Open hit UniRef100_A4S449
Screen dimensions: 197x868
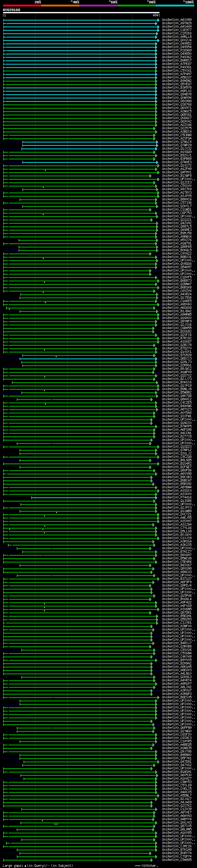pyautogui.click(x=177, y=26)
